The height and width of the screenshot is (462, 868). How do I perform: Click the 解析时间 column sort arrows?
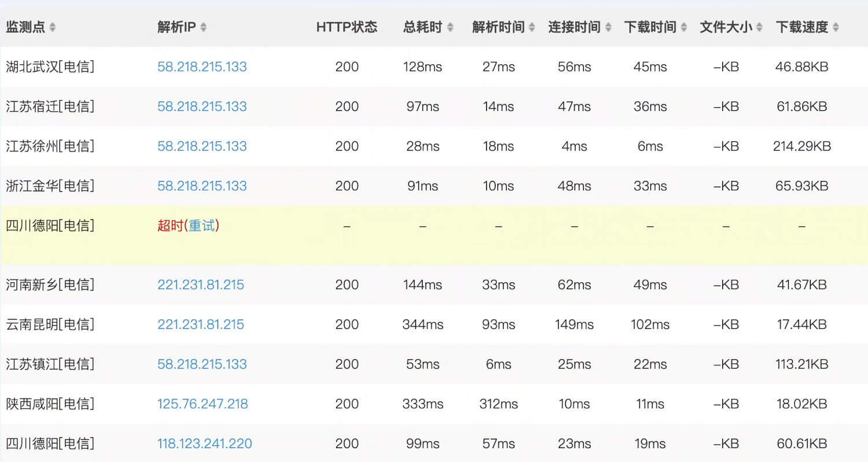[x=532, y=27]
